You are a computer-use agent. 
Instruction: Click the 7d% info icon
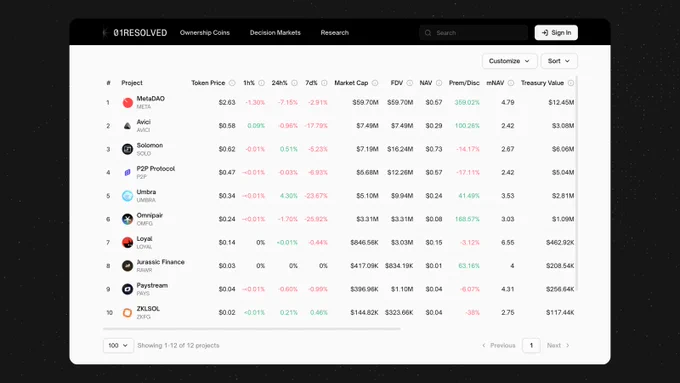pos(324,83)
